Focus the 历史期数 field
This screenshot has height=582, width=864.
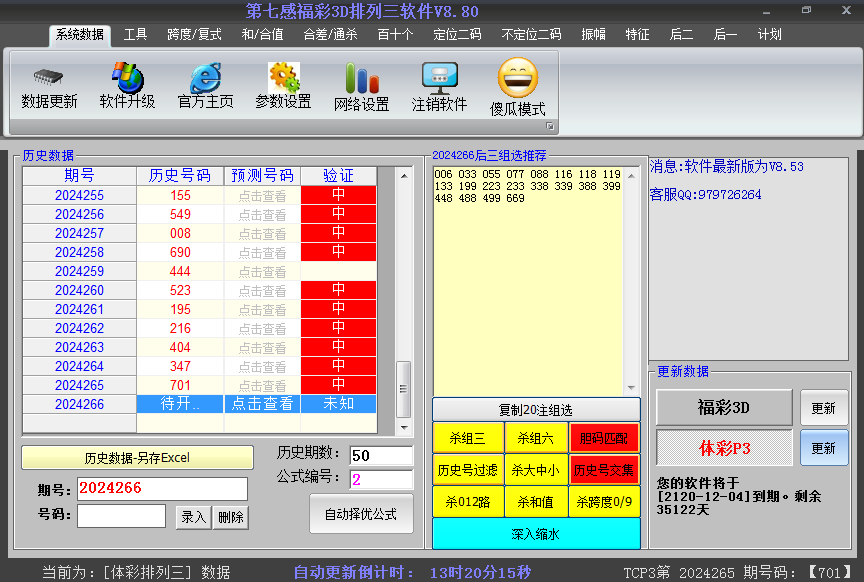381,455
